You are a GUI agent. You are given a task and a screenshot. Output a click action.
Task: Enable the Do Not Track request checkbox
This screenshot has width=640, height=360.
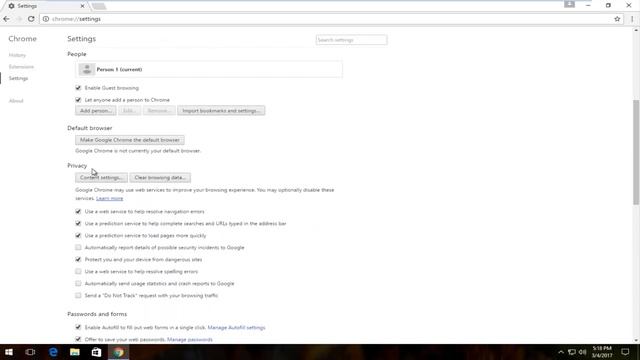(x=78, y=295)
